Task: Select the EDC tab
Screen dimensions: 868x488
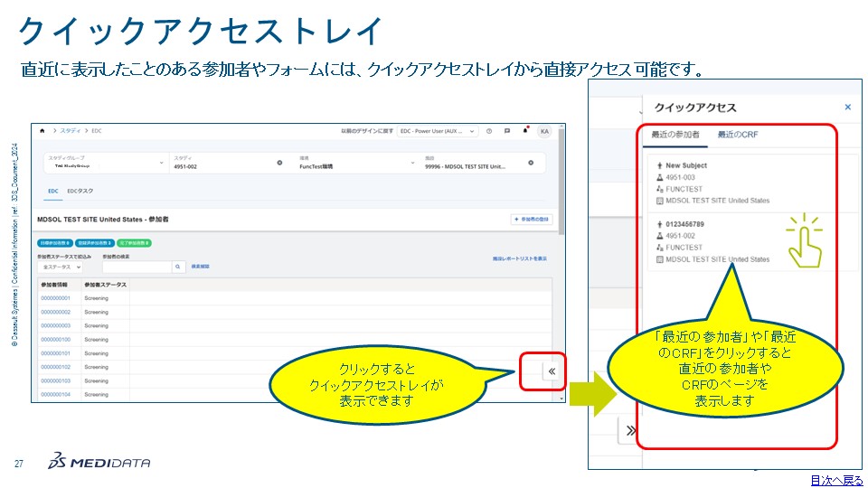Action: click(x=53, y=191)
